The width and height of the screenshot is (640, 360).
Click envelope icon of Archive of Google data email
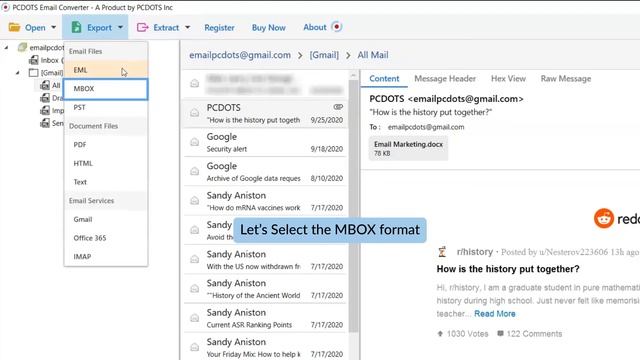click(195, 171)
